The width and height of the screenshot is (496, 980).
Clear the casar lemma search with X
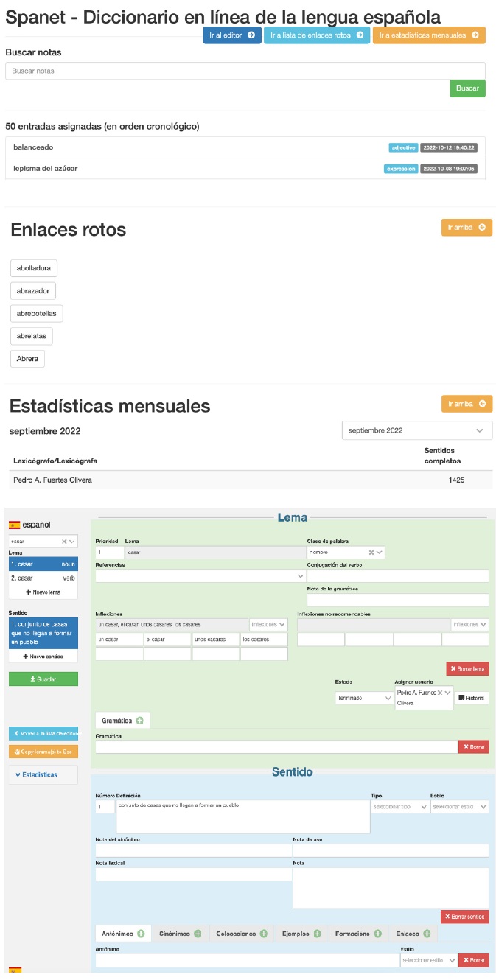pyautogui.click(x=64, y=541)
